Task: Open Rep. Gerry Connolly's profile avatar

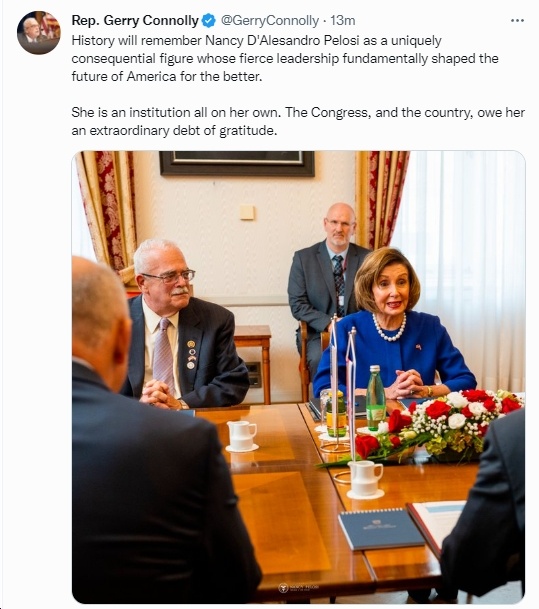Action: click(x=38, y=33)
